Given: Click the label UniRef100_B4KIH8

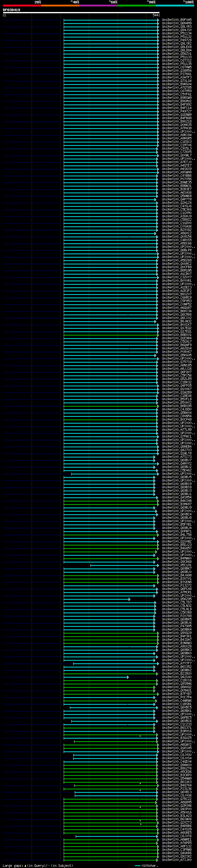Looking at the screenshot, I should (177, 501).
